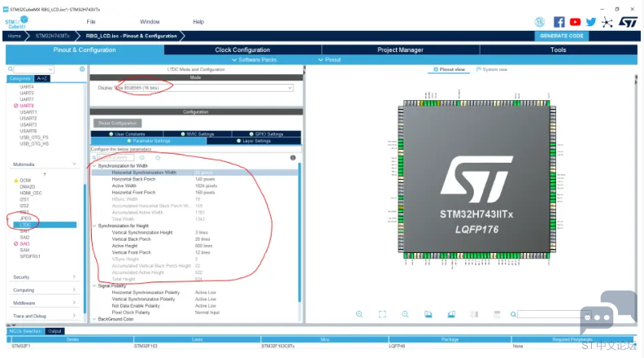Select UART8 in the peripheral list

[x=27, y=106]
